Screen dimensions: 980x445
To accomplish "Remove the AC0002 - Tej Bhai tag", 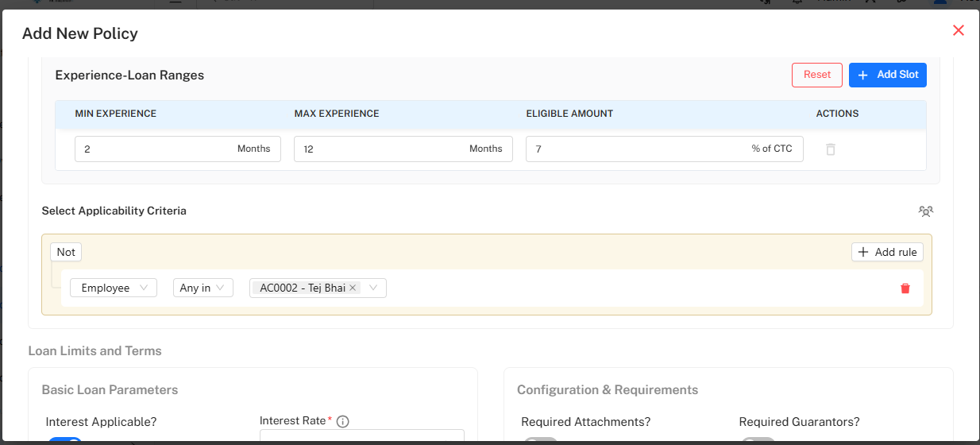I will [353, 288].
